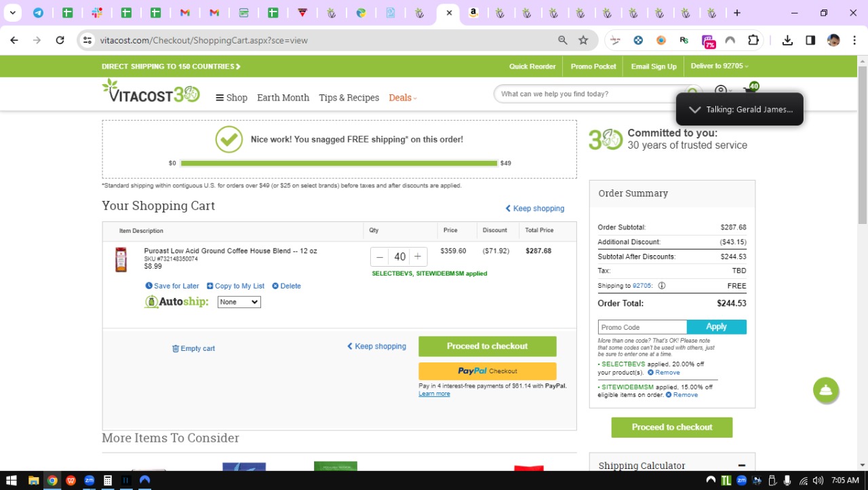The image size is (868, 490).
Task: Delete the Puroast coffee from cart
Action: point(286,286)
